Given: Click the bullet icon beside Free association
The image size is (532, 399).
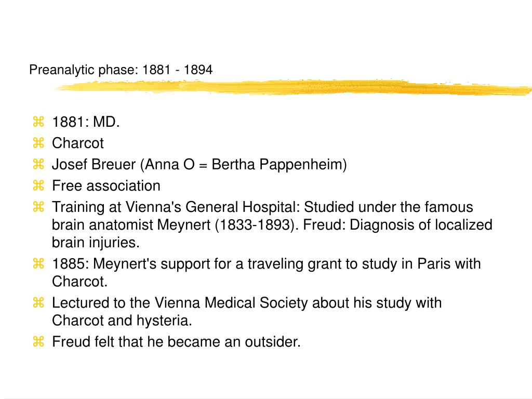Looking at the screenshot, I should 38,185.
